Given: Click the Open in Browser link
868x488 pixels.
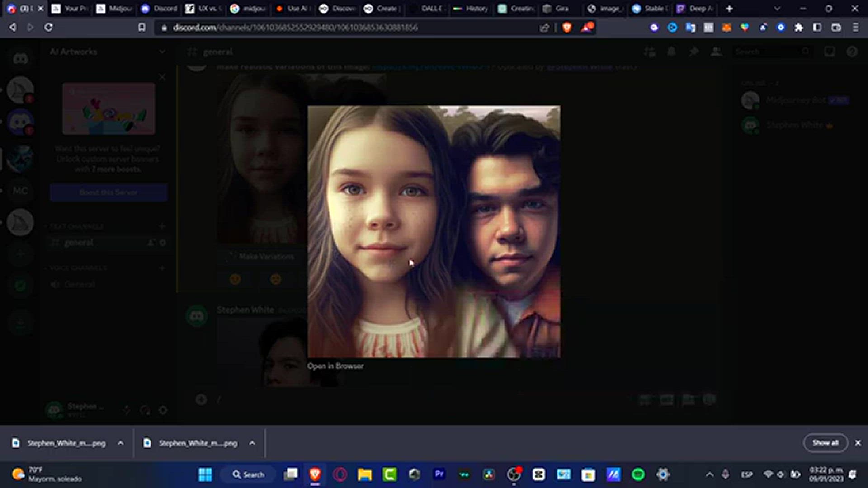Looking at the screenshot, I should point(335,366).
